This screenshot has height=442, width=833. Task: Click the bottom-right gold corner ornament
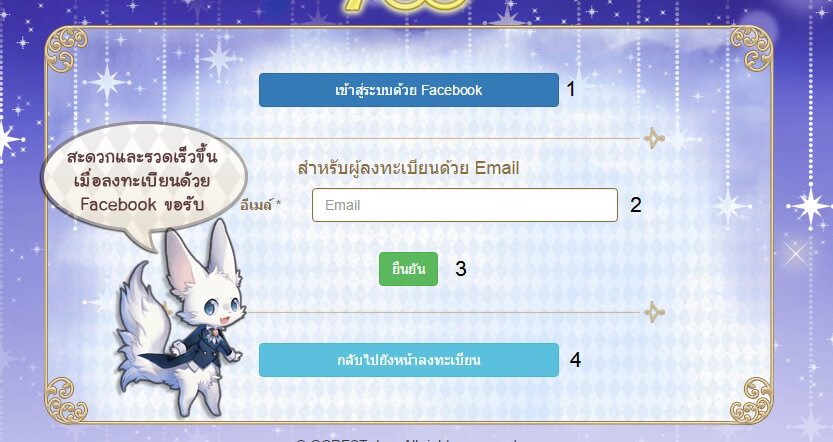point(751,400)
